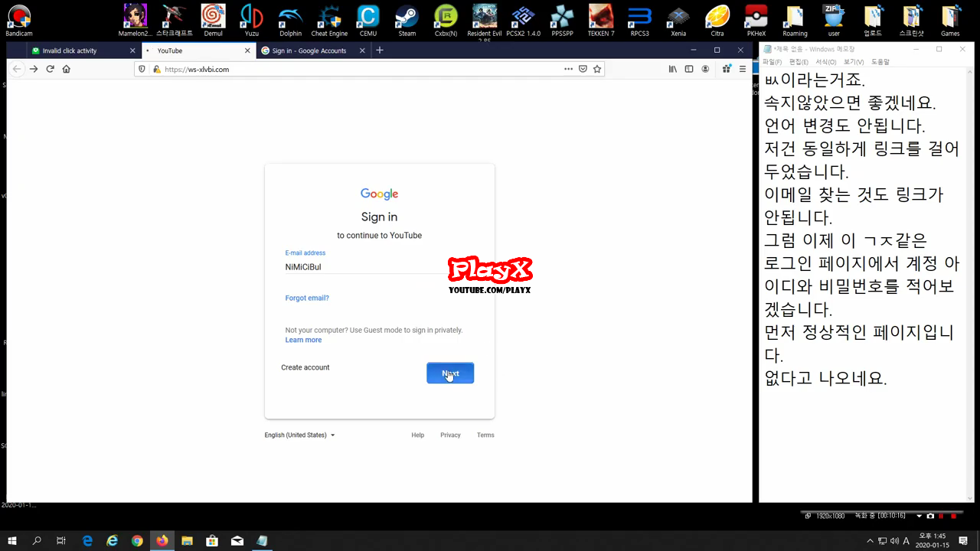Open Notepad 파일(F) menu
This screenshot has height=551, width=980.
[772, 62]
